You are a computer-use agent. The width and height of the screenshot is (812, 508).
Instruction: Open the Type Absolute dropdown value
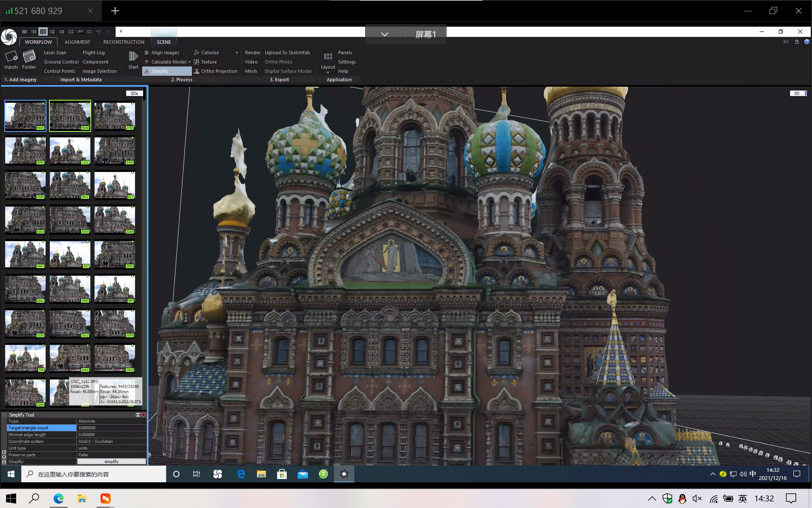pyautogui.click(x=111, y=421)
